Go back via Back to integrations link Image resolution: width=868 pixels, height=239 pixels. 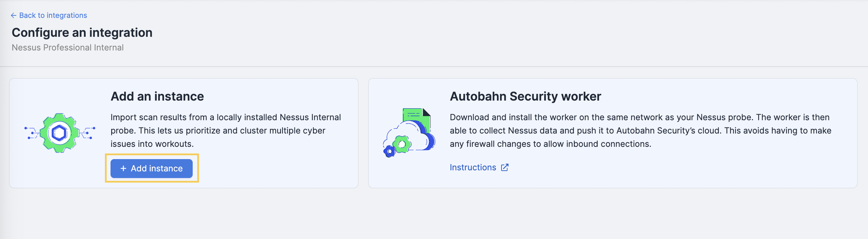pyautogui.click(x=49, y=15)
